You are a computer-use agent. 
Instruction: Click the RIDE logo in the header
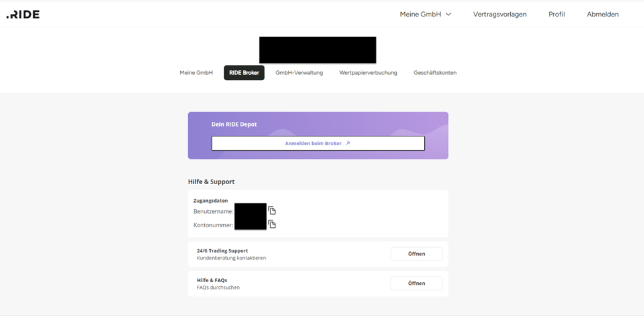[x=23, y=15]
